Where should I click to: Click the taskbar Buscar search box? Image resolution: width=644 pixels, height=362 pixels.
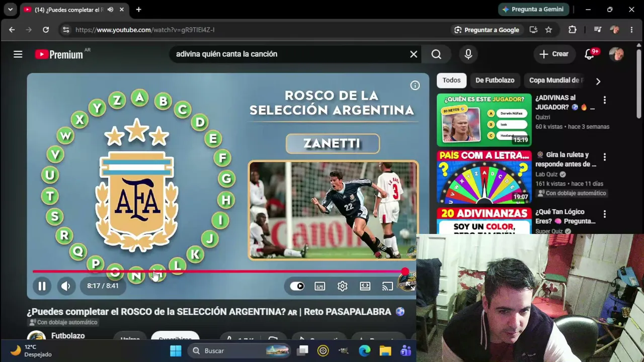(x=239, y=350)
